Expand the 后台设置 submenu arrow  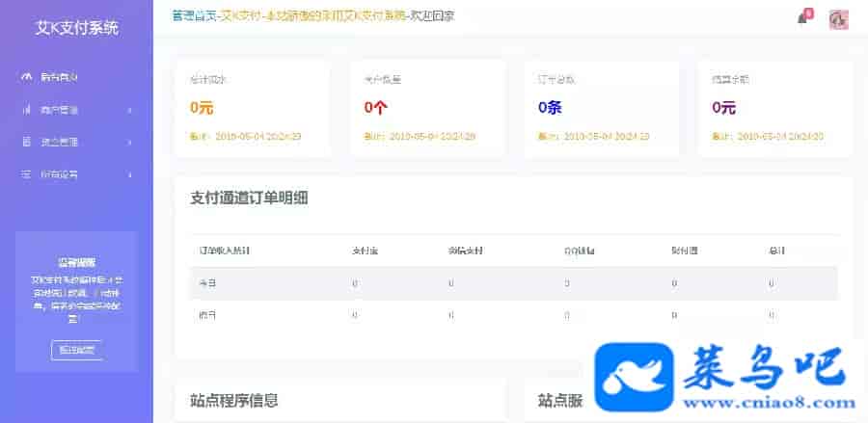pyautogui.click(x=130, y=174)
